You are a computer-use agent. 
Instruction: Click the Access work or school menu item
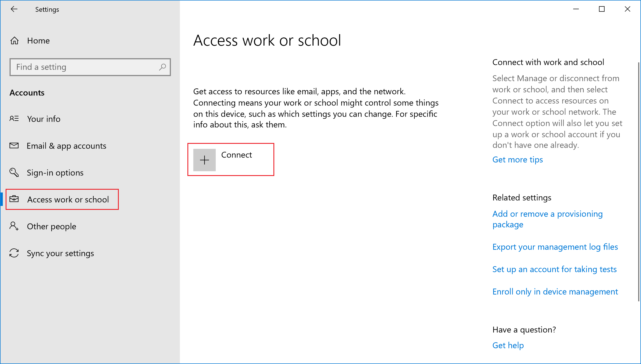tap(68, 199)
